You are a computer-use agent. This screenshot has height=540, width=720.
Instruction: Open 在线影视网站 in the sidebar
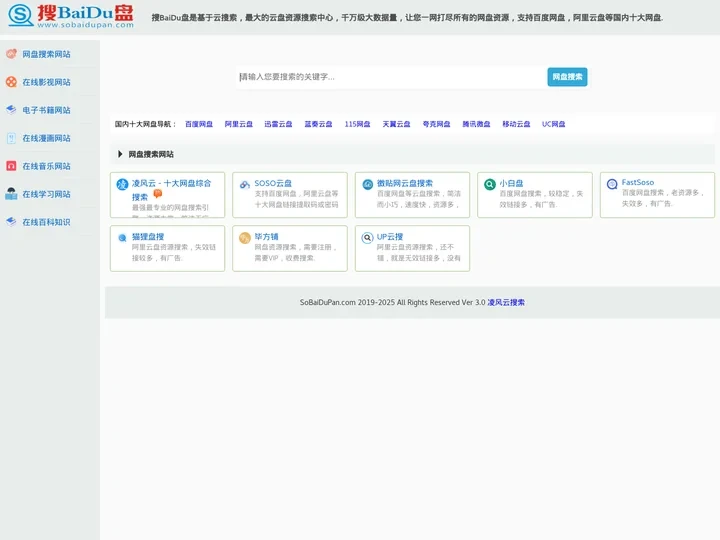[46, 82]
